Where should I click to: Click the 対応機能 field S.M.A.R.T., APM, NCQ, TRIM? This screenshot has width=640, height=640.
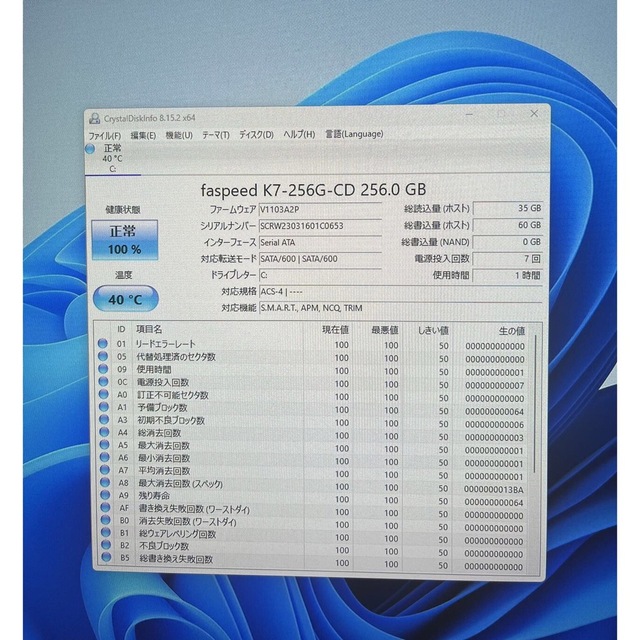point(401,308)
